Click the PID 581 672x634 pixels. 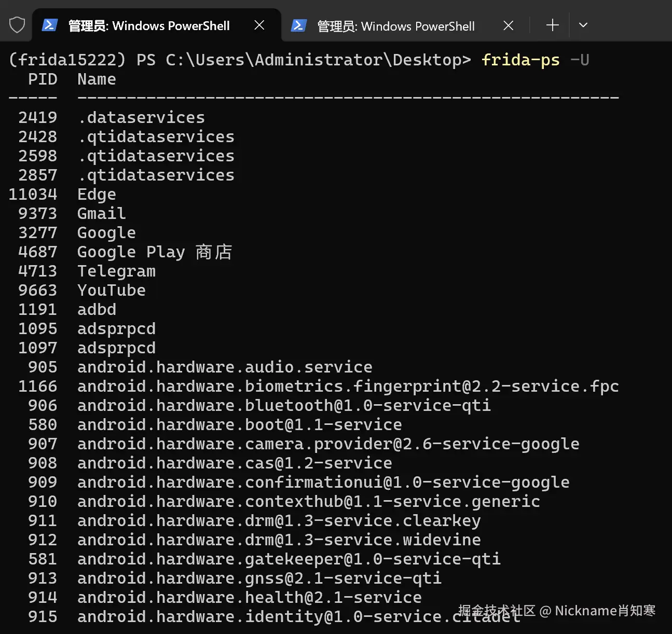(x=43, y=559)
